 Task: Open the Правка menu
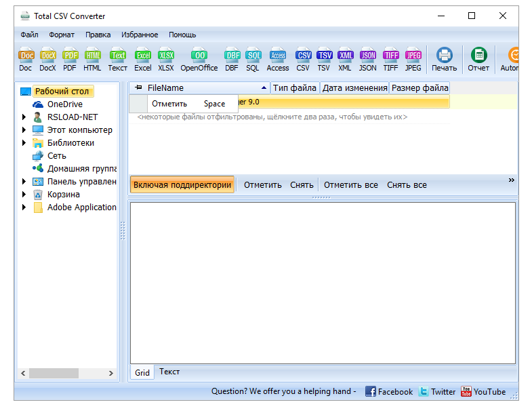click(98, 35)
